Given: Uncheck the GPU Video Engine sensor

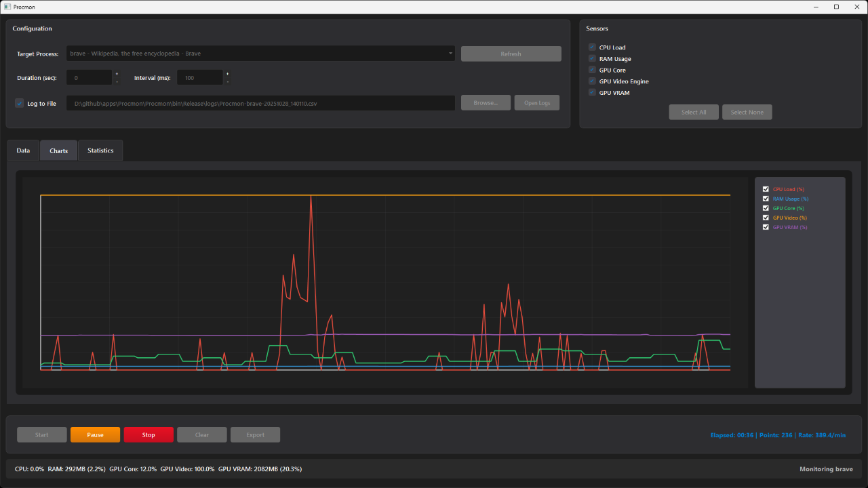Looking at the screenshot, I should point(592,81).
